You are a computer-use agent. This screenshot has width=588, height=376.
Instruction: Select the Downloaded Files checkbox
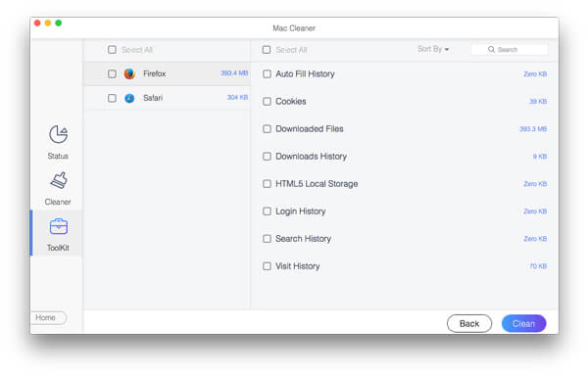coord(267,129)
